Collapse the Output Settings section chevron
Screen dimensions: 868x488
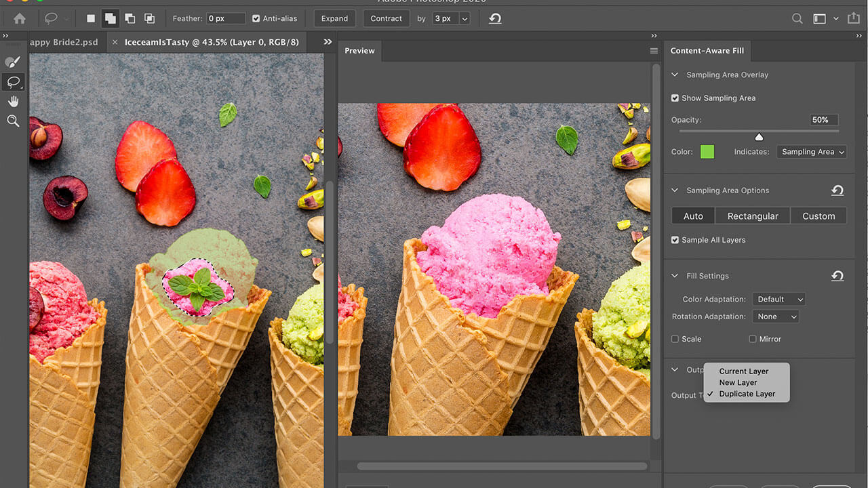[675, 370]
